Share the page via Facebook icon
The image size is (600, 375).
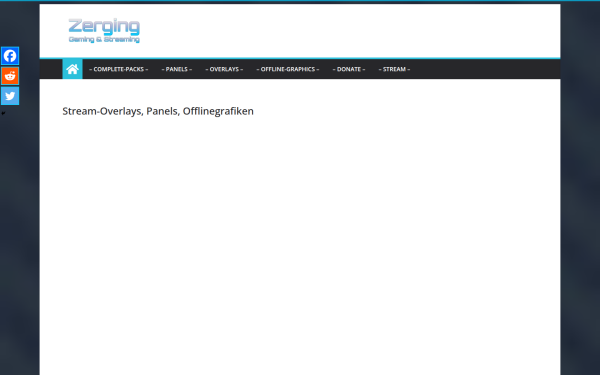(10, 56)
